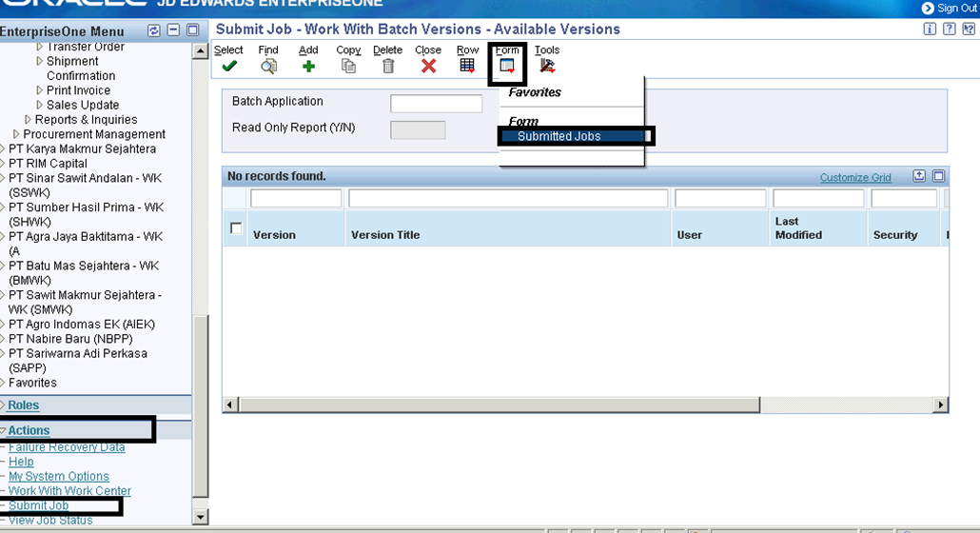Collapse the Actions section
Screen dimensions: 980x533
3,430
